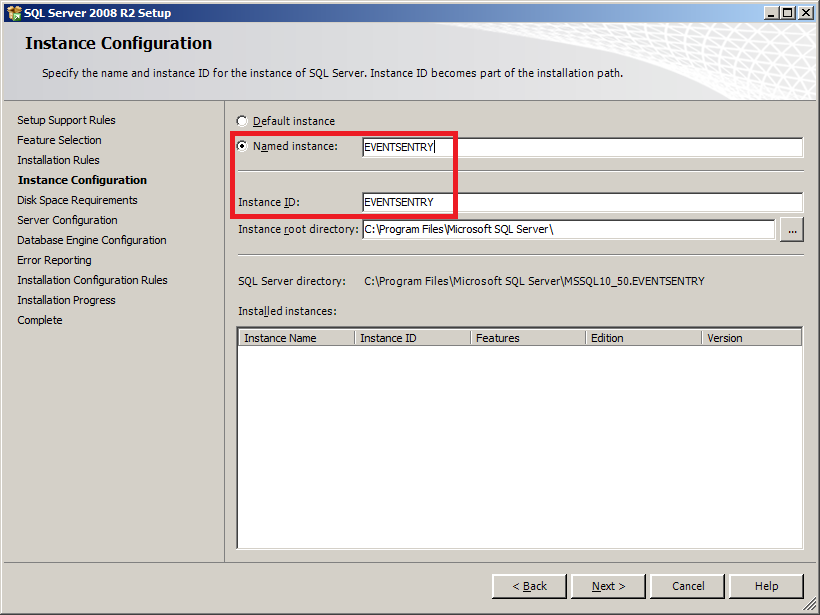This screenshot has height=615, width=820.
Task: Select the Complete step
Action: [39, 320]
